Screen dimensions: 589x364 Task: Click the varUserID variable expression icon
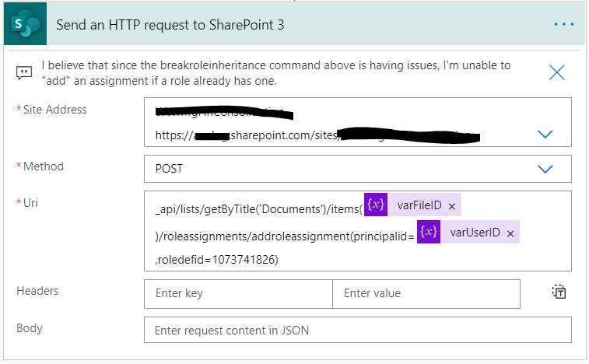click(x=428, y=233)
